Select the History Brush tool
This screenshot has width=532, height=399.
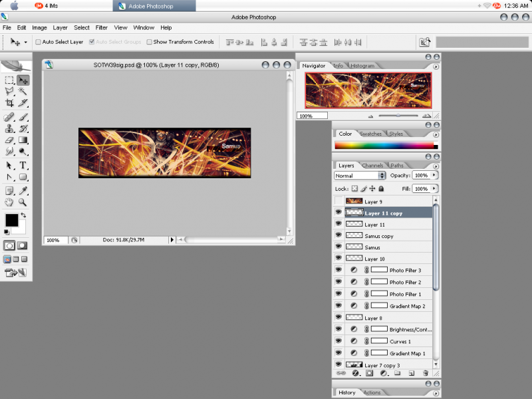tap(23, 128)
